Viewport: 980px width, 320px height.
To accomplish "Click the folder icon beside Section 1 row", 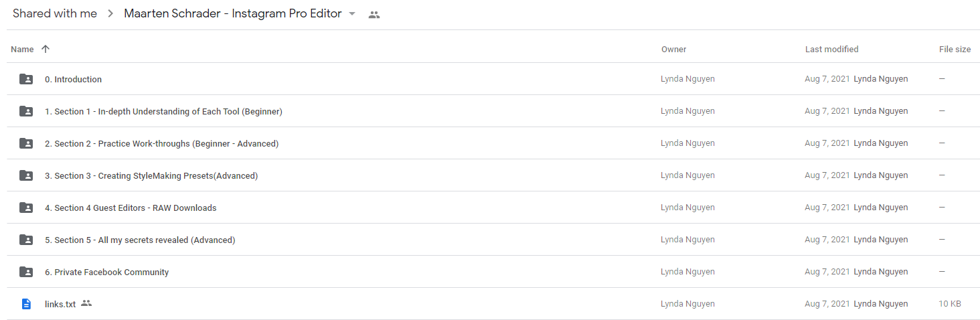I will point(26,111).
